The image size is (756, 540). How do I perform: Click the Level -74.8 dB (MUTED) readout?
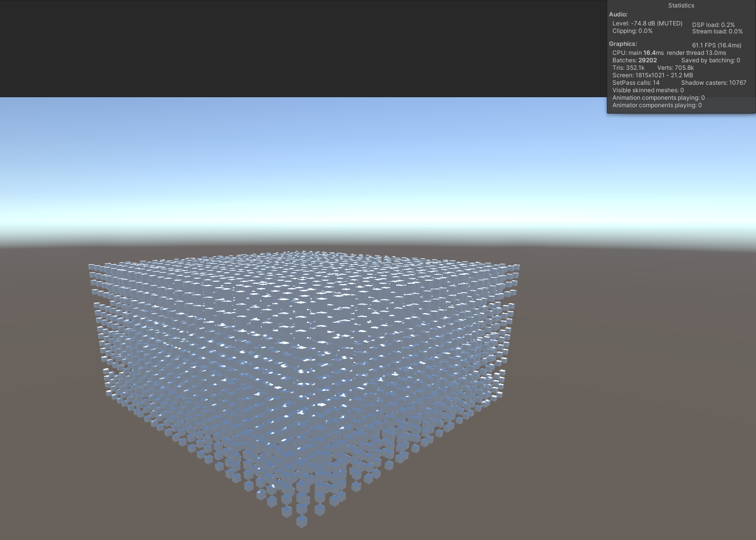pyautogui.click(x=647, y=23)
